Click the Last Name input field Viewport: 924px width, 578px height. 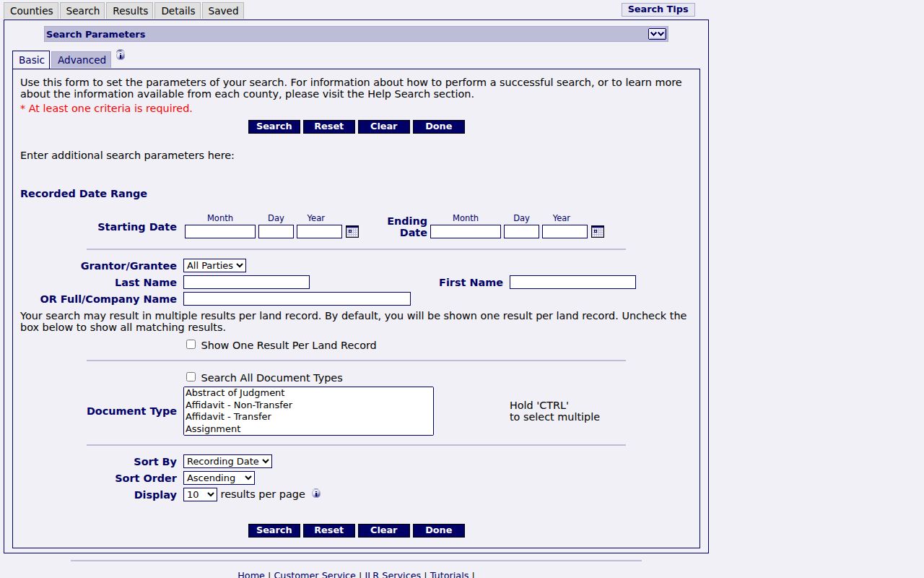[246, 282]
